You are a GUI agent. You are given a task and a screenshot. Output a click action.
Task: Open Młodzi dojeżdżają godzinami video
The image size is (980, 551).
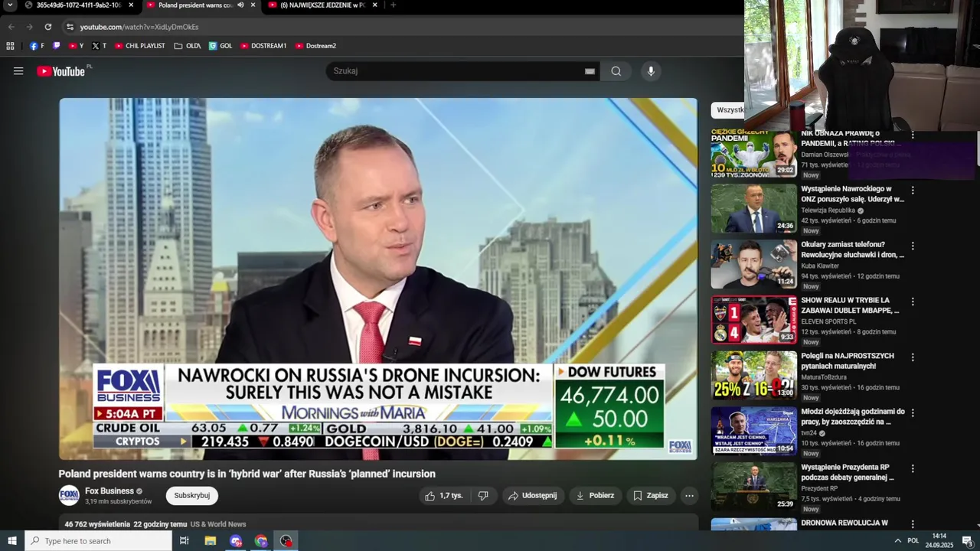click(853, 416)
